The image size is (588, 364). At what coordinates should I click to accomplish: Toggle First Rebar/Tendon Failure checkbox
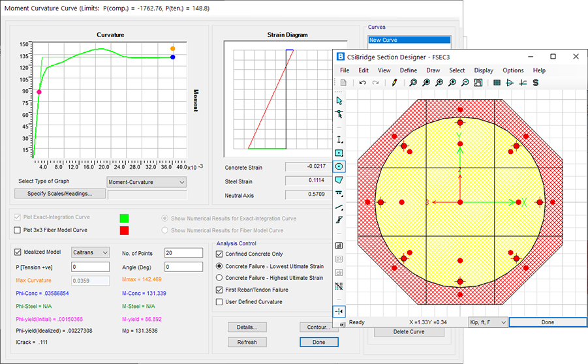coord(219,290)
